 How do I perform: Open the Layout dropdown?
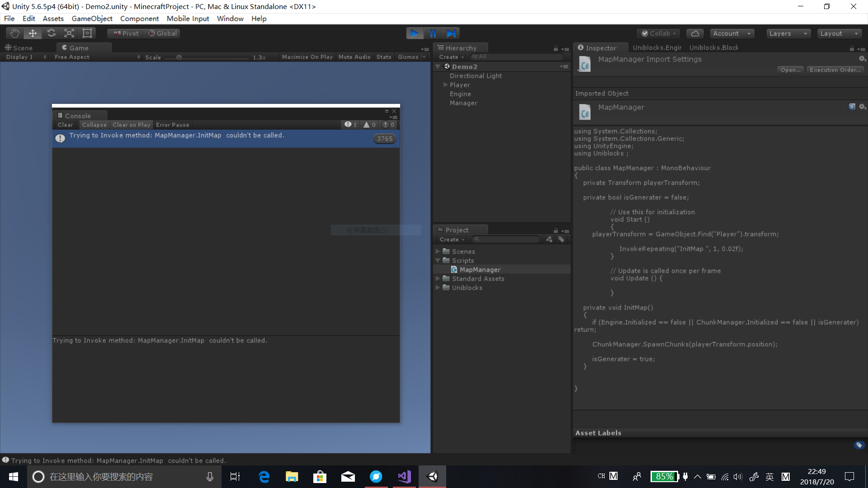click(840, 33)
